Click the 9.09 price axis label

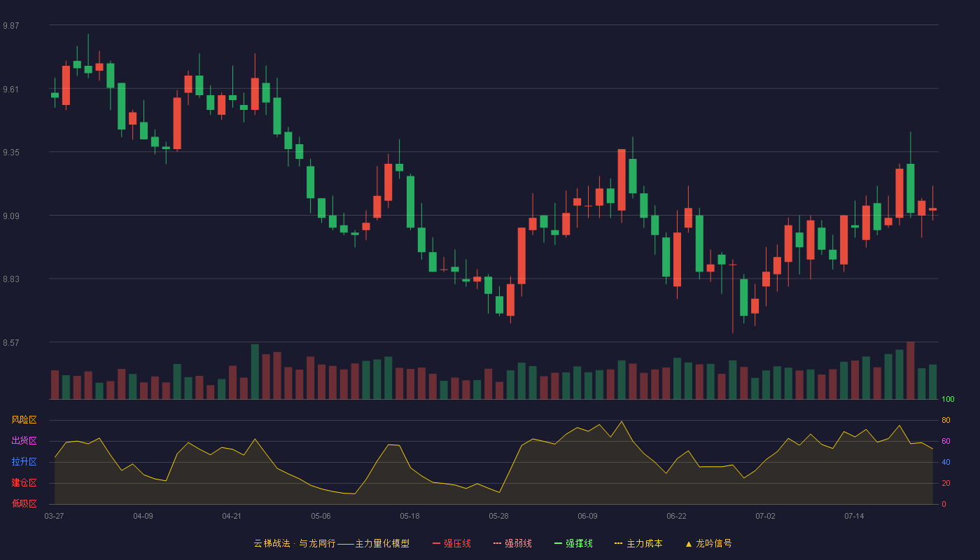click(x=11, y=216)
